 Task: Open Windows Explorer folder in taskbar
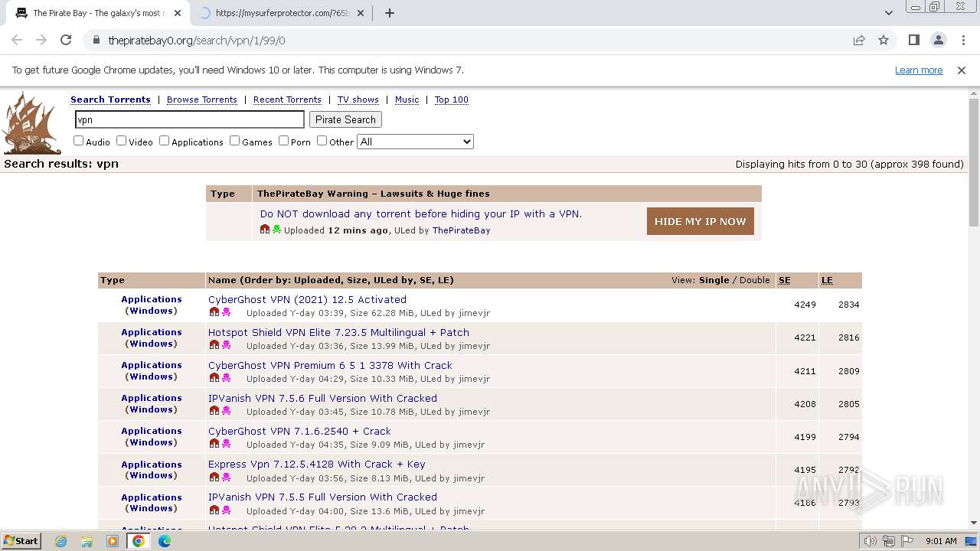click(x=87, y=541)
